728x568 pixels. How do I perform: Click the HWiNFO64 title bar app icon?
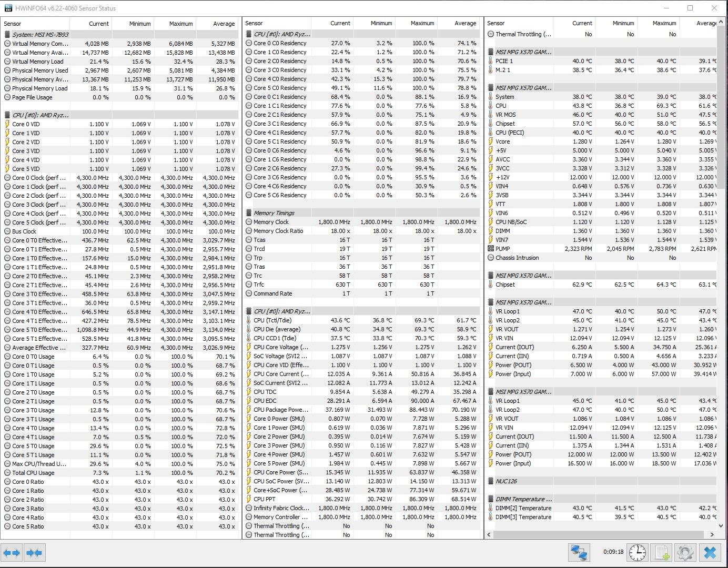8,8
